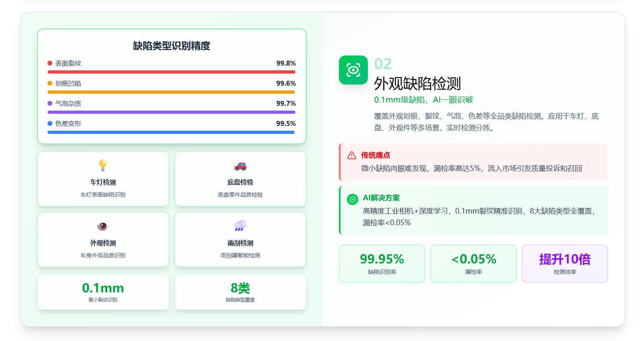Click the blue dot beside 色差变形
This screenshot has height=341, width=644.
50,123
